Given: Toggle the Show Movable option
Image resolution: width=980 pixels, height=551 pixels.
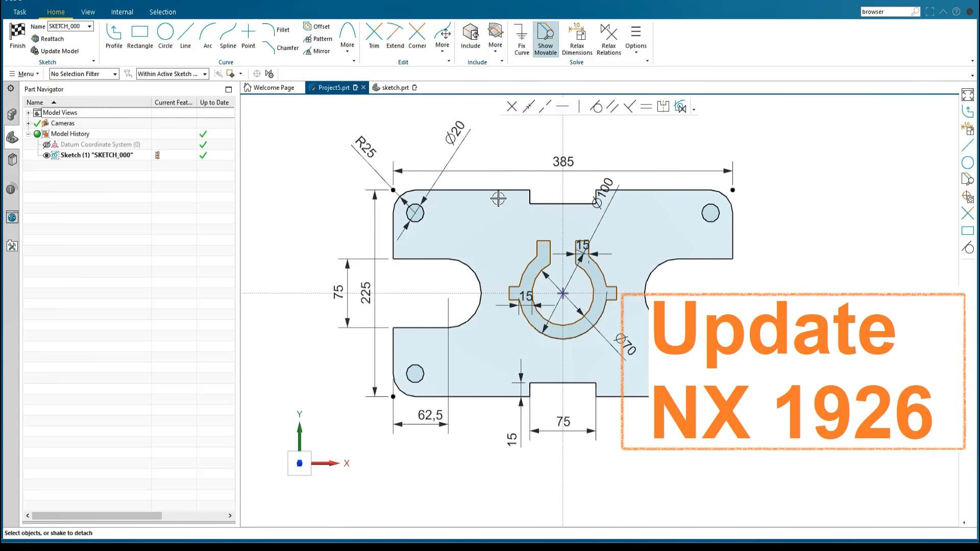Looking at the screenshot, I should [x=545, y=39].
